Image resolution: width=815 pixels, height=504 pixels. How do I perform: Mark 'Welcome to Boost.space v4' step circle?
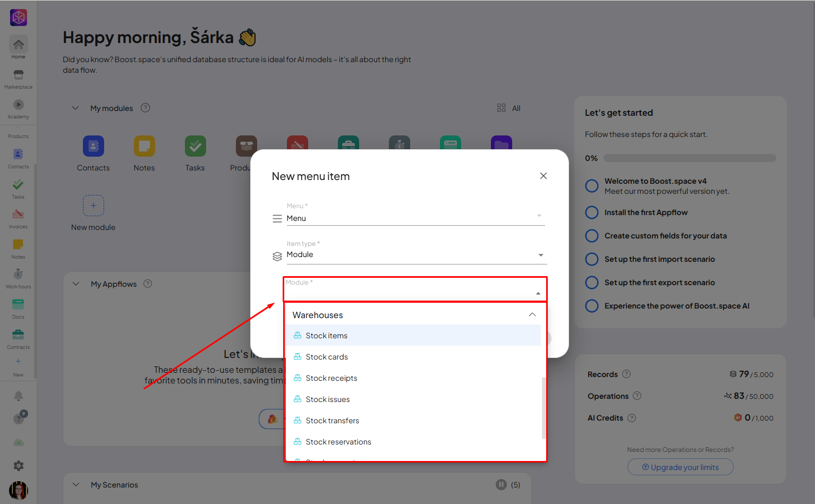[591, 186]
